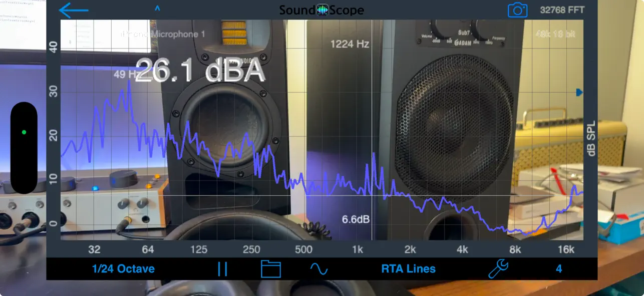Click the 49 Hz peak frequency label

(x=126, y=74)
